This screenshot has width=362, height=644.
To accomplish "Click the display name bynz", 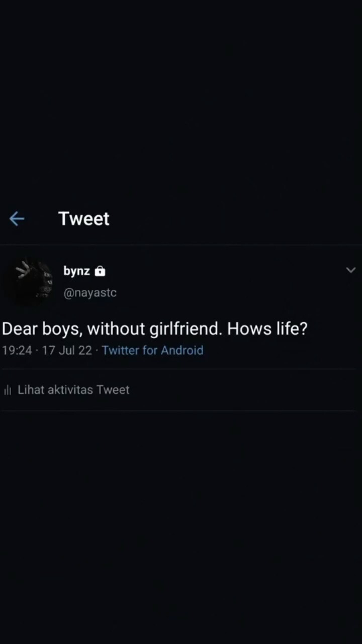I will coord(76,271).
